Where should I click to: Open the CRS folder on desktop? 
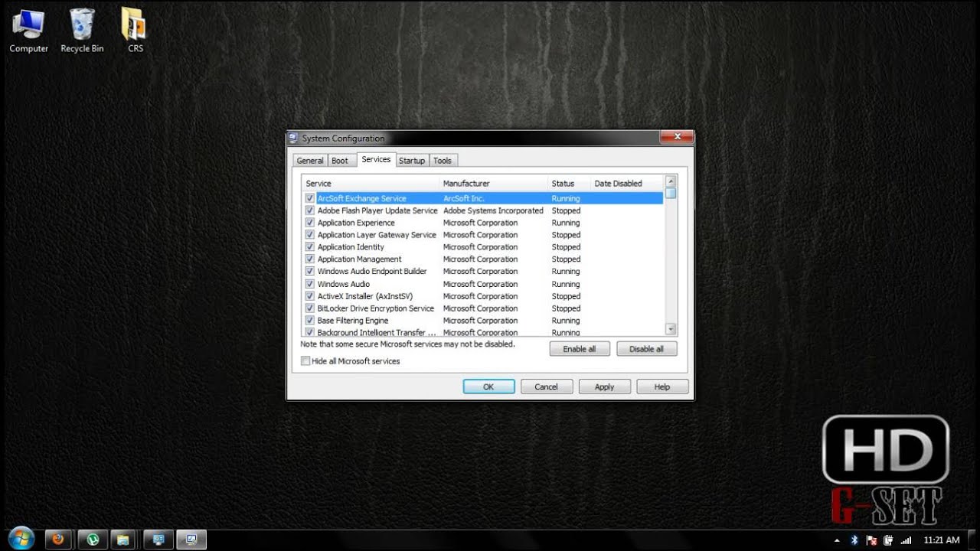pos(135,31)
